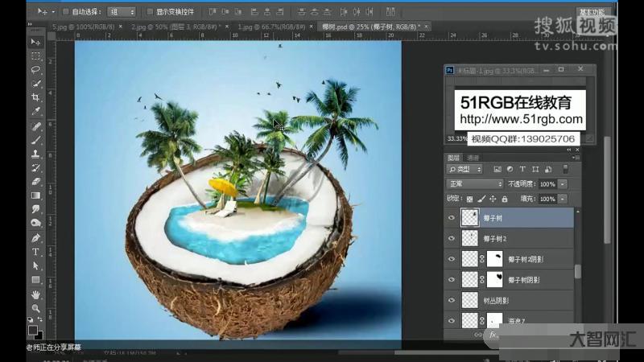Viewport: 644px width, 362px height.
Task: Open the auto-select 组 dropdown
Action: click(x=121, y=12)
